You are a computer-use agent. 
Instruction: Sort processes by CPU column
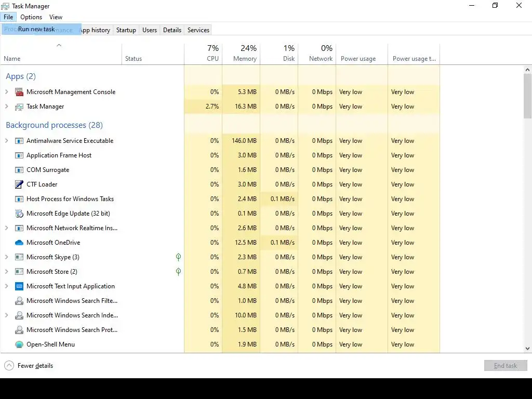coord(203,54)
